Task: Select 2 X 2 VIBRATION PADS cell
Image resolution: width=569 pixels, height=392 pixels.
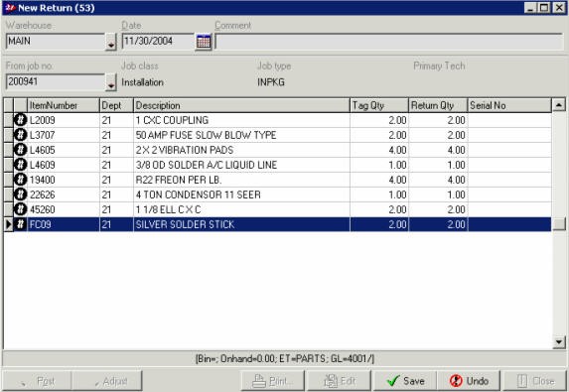Action: (x=241, y=150)
